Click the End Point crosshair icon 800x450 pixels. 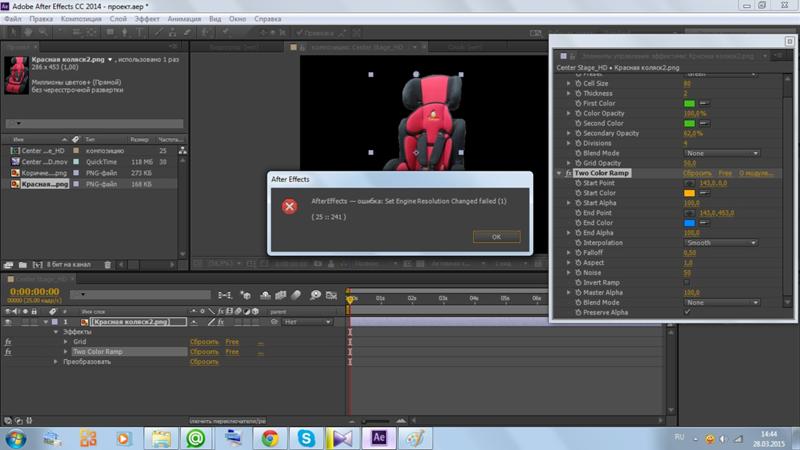pos(689,213)
